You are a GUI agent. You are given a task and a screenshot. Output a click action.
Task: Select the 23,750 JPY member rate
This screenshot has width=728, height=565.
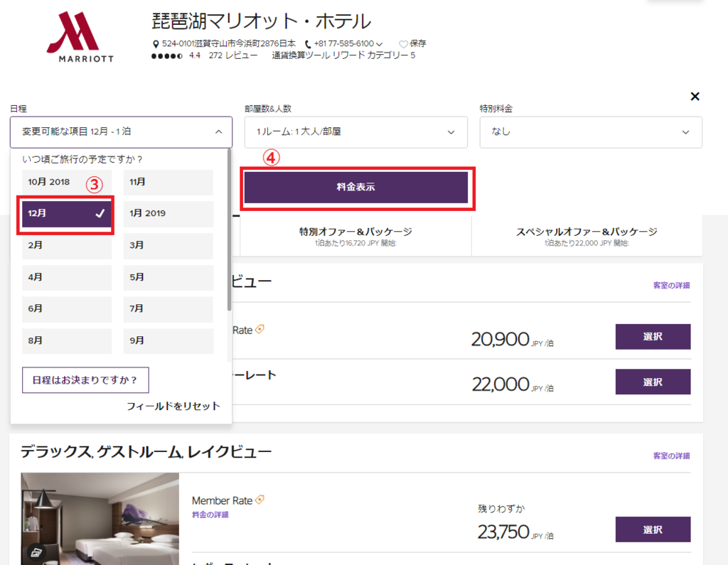pyautogui.click(x=653, y=529)
